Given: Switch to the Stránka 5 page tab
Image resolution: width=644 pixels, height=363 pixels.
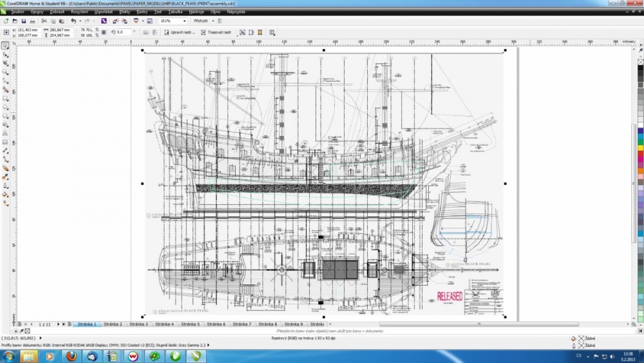Looking at the screenshot, I should coord(190,324).
